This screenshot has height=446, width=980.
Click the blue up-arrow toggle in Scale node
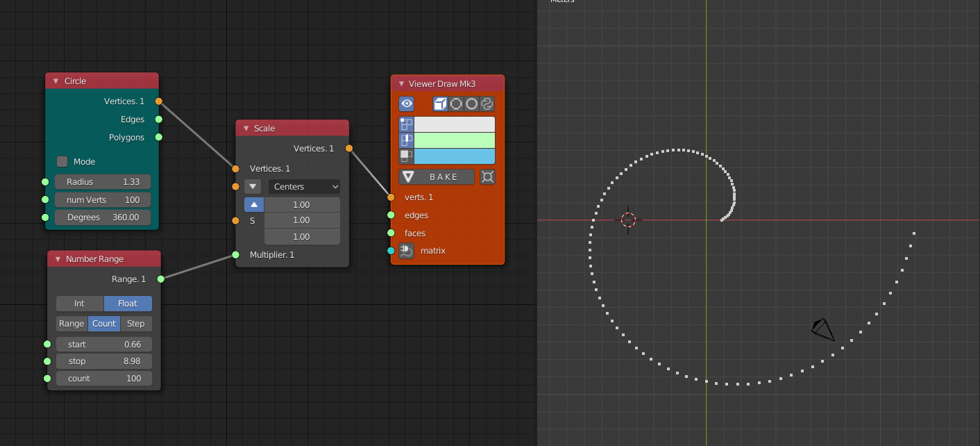(x=253, y=205)
